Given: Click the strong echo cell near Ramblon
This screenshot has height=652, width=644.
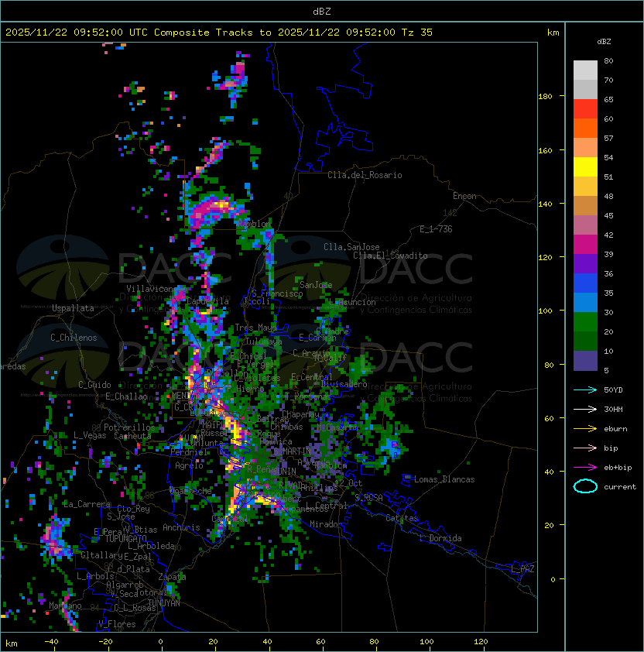Looking at the screenshot, I should tap(214, 210).
